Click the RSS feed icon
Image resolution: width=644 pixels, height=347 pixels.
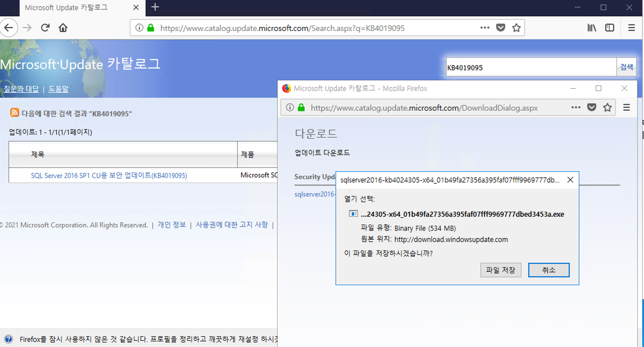coord(14,112)
